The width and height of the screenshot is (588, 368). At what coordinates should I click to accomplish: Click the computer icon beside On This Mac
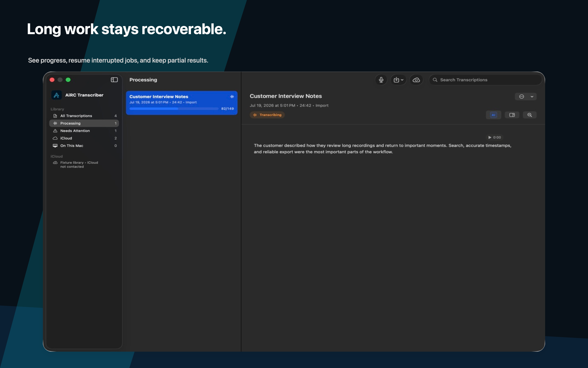point(55,146)
